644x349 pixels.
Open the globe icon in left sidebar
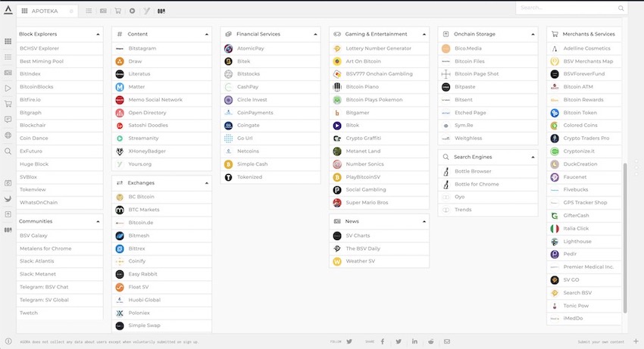pos(8,136)
